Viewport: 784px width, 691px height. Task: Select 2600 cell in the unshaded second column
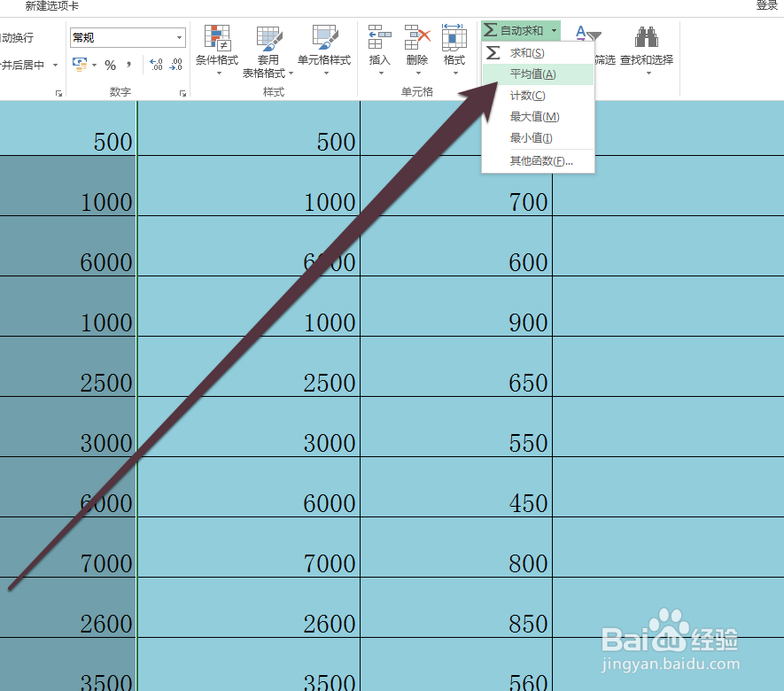click(x=249, y=608)
